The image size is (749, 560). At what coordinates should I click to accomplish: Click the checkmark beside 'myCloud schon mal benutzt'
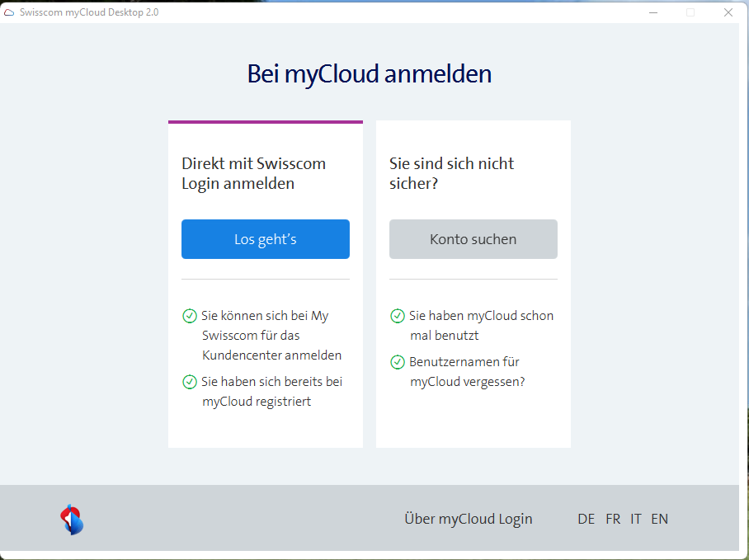tap(397, 315)
